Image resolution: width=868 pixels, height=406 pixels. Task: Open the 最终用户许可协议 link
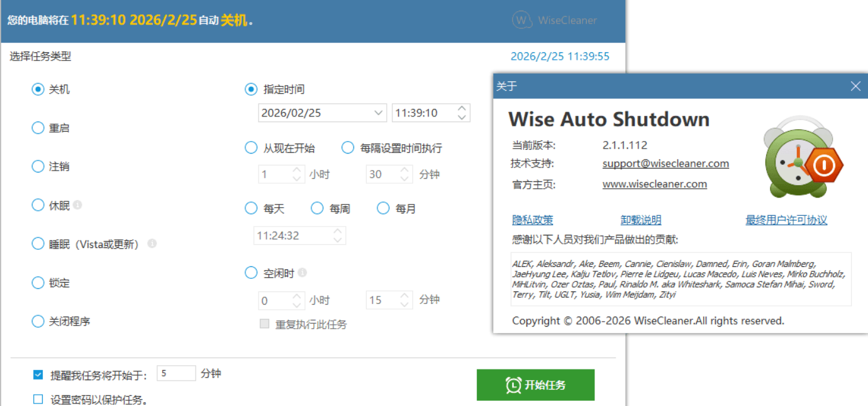[786, 220]
